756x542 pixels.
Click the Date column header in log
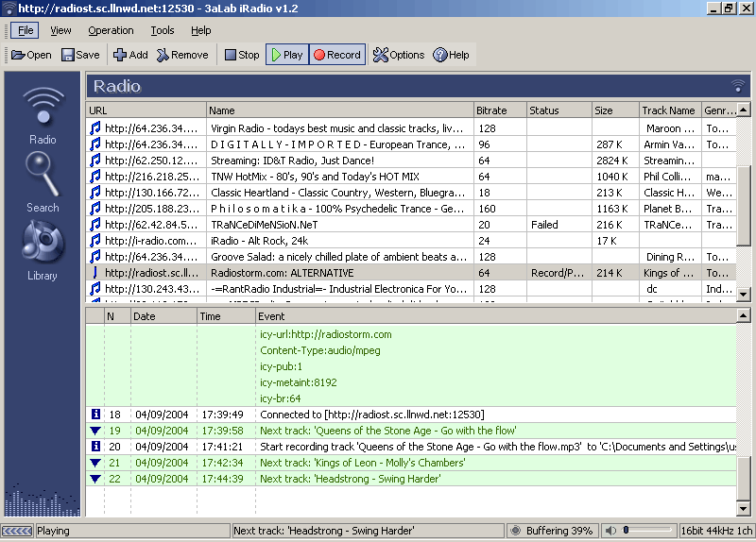[163, 316]
